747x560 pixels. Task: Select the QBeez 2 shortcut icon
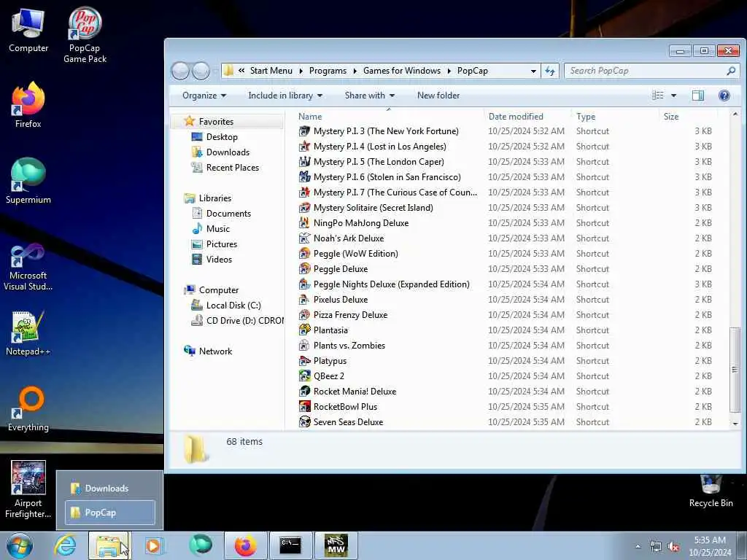(304, 376)
